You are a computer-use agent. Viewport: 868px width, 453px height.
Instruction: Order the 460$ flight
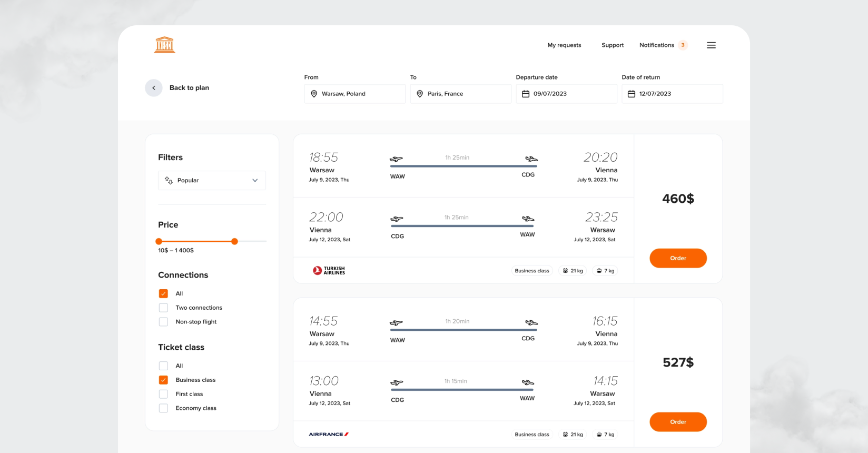click(678, 258)
